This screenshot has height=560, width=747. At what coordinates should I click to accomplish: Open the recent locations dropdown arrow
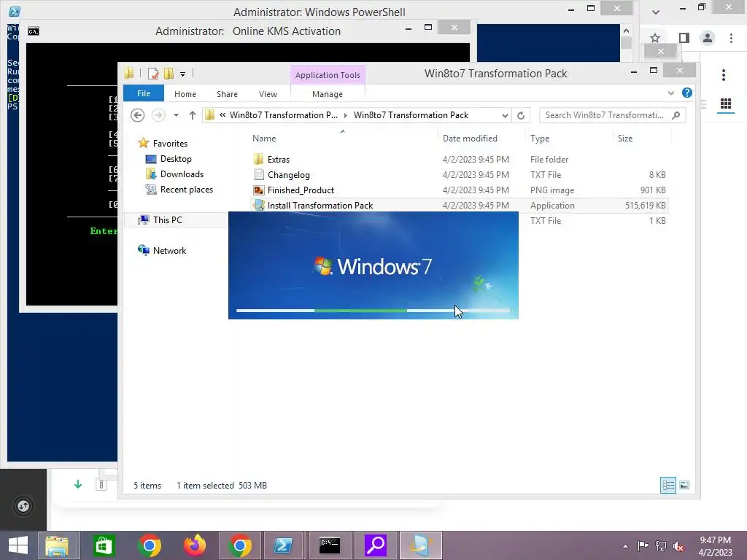(x=176, y=115)
